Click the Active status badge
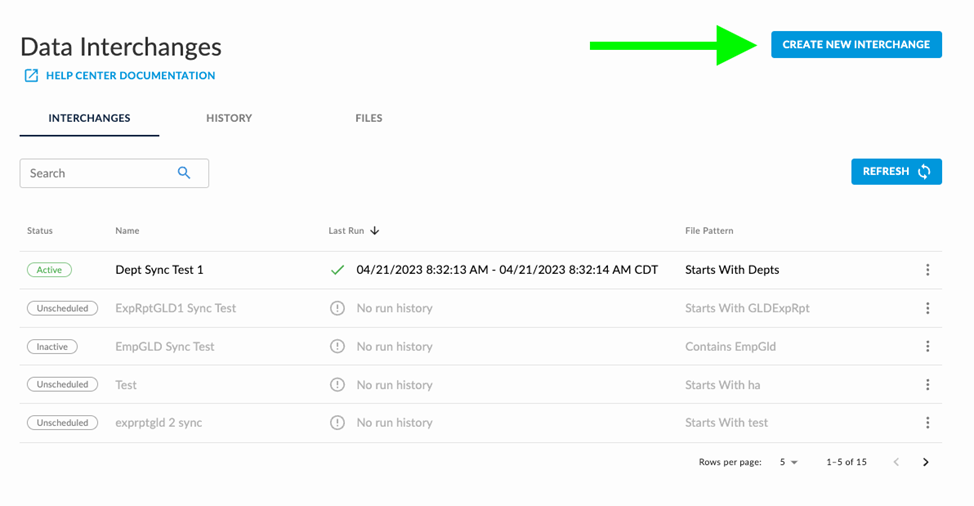Viewport: 974px width, 506px height. 49,270
